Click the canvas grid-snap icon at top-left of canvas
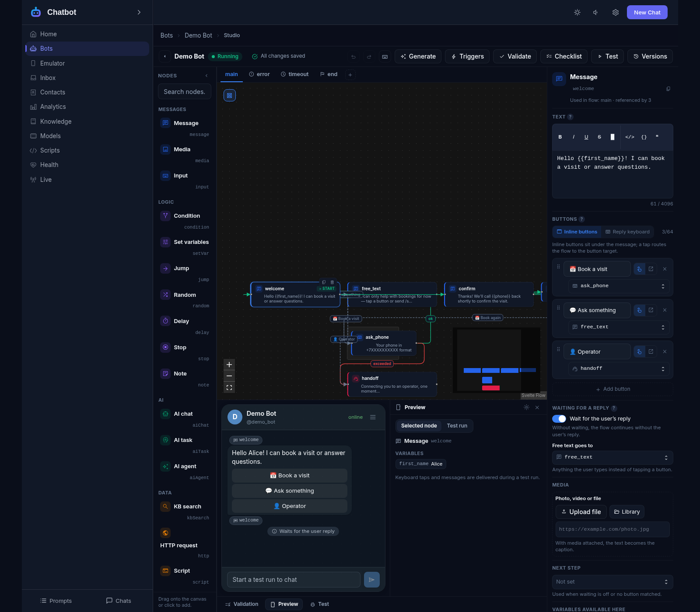 tap(230, 95)
